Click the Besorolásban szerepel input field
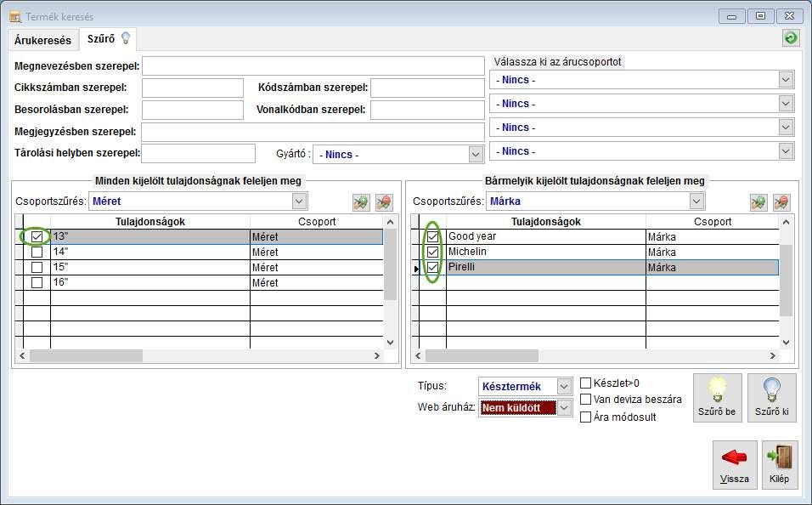 193,110
